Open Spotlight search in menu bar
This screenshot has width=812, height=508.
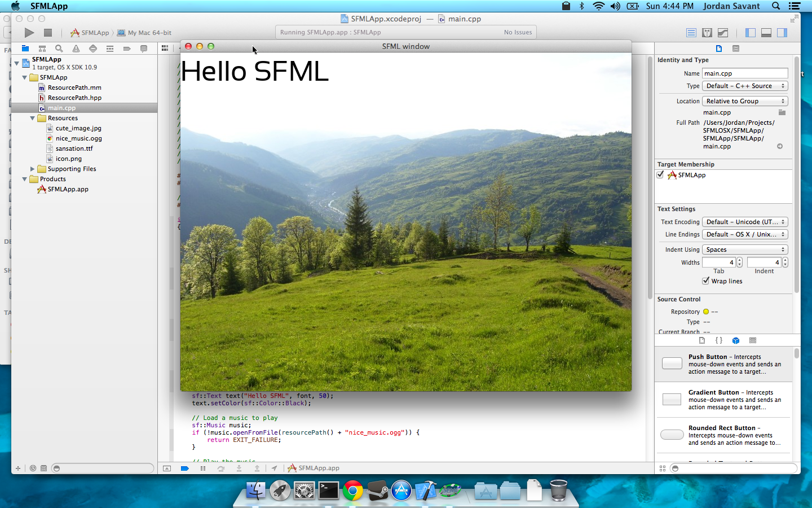776,6
